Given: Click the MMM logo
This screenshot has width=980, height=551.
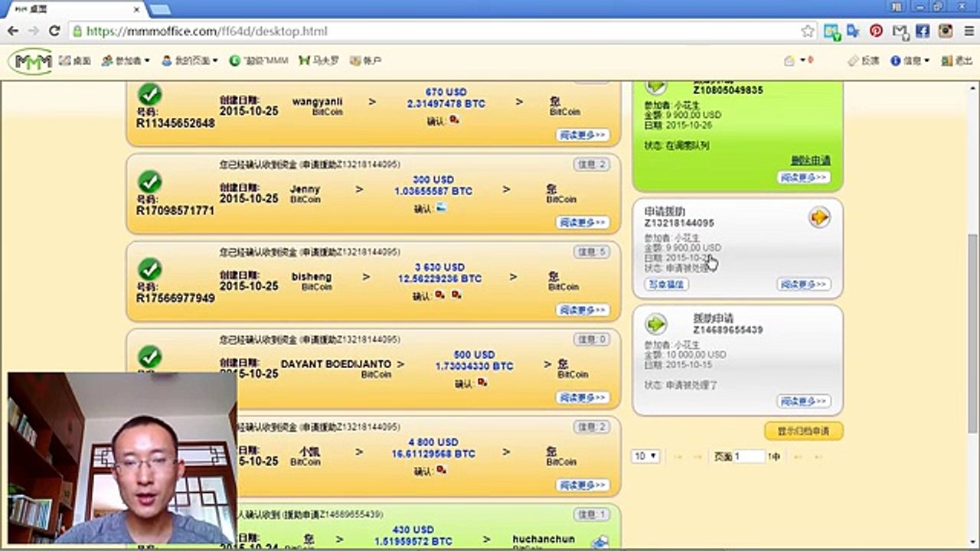Looking at the screenshot, I should pos(31,60).
